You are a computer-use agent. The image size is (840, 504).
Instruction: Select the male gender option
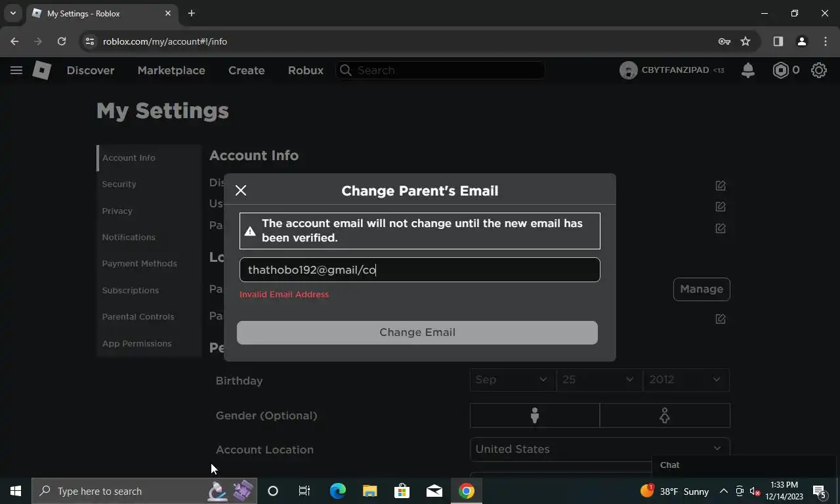535,415
